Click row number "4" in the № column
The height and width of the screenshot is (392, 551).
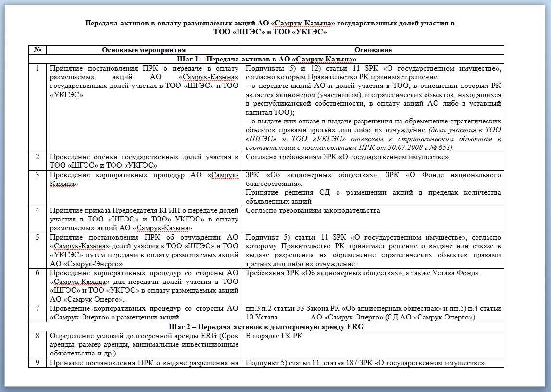38,210
